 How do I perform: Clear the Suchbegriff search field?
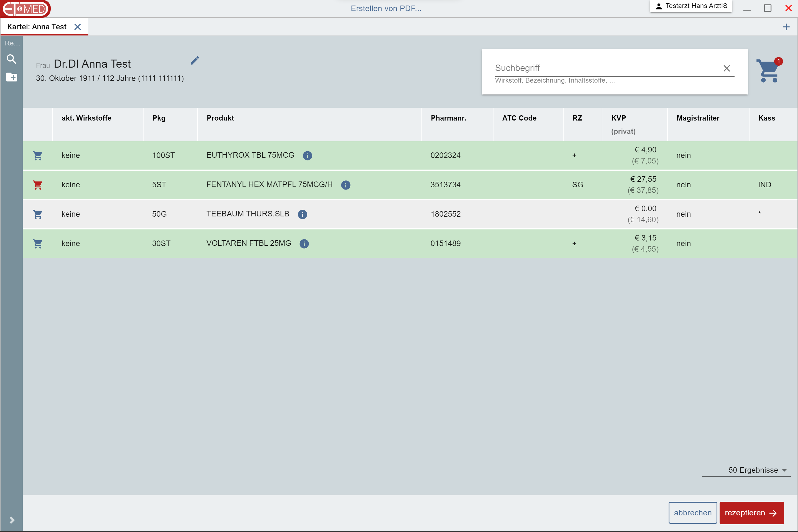(727, 68)
